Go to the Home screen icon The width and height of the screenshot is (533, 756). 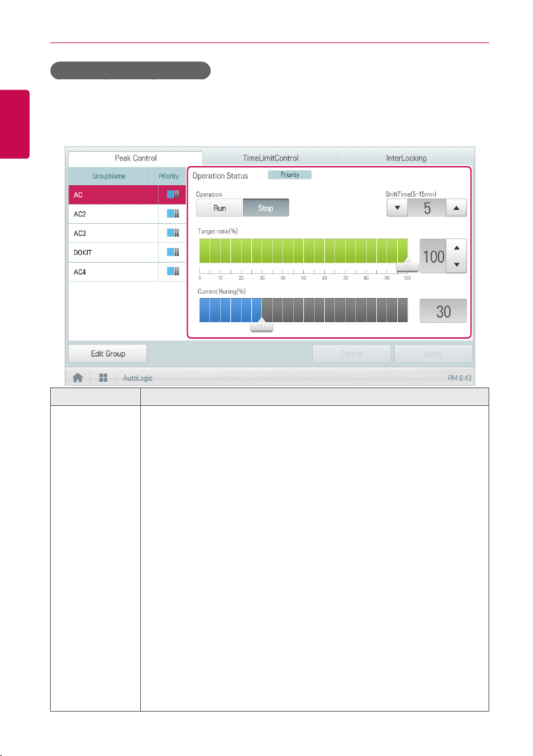[77, 378]
